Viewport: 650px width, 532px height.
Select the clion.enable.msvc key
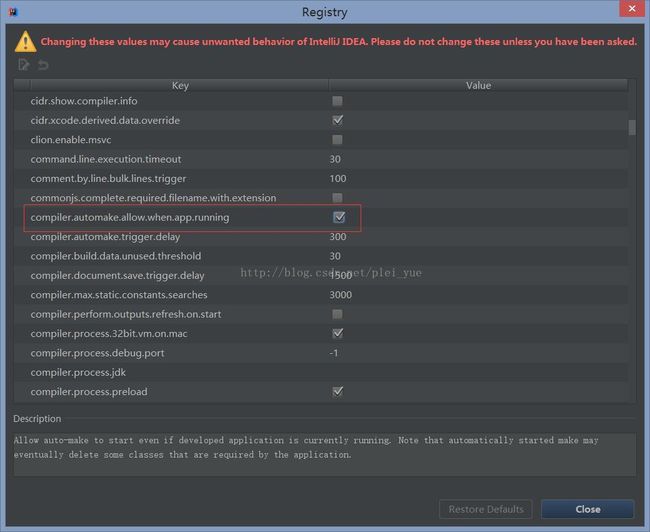71,140
